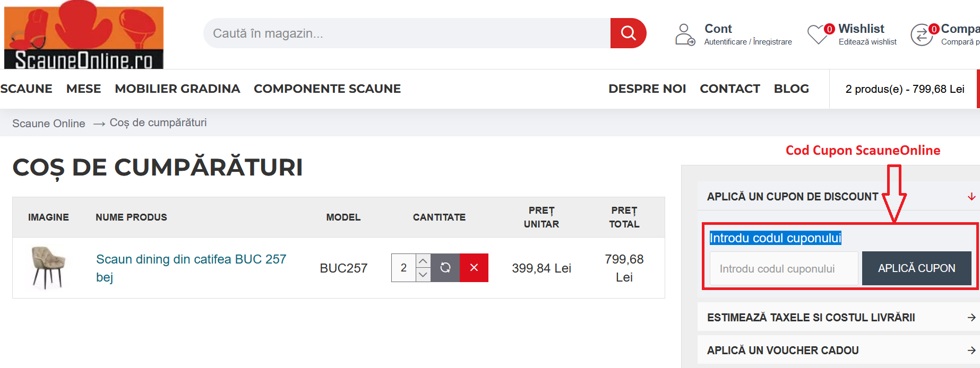This screenshot has width=980, height=368.
Task: Click the red search magnifier button
Action: 628,33
